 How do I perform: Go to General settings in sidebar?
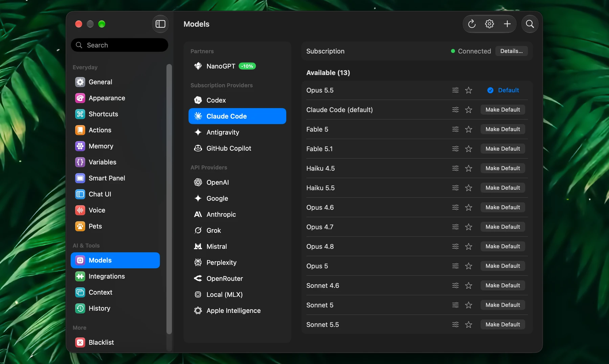[x=115, y=82]
